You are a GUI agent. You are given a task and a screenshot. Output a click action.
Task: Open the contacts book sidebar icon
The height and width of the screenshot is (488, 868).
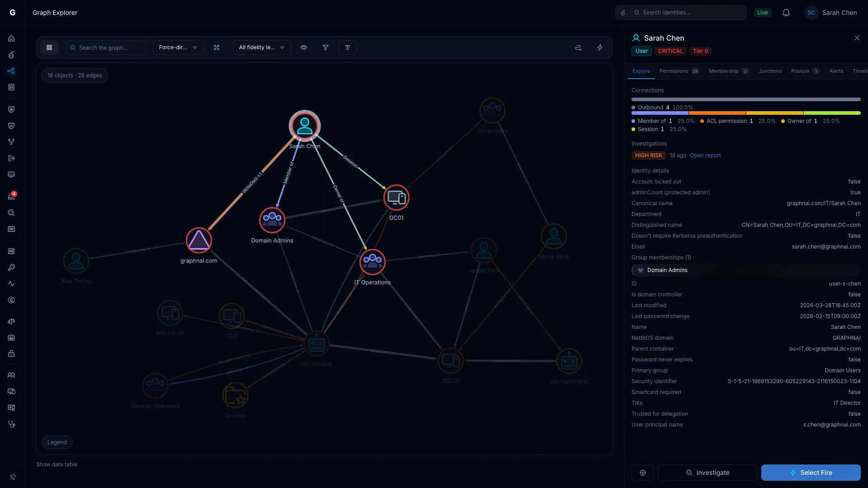(11, 87)
